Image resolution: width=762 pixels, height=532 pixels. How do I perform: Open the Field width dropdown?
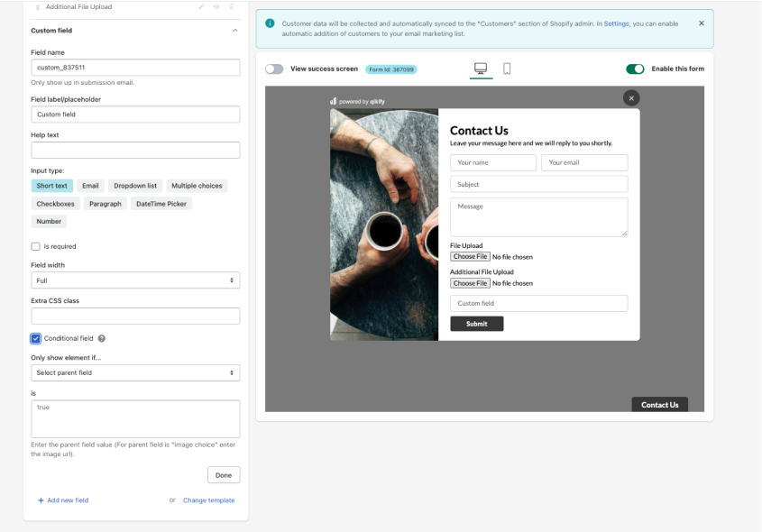click(x=135, y=280)
